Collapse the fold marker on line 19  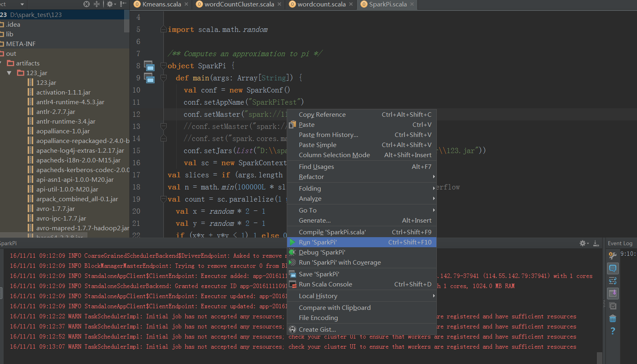[163, 199]
